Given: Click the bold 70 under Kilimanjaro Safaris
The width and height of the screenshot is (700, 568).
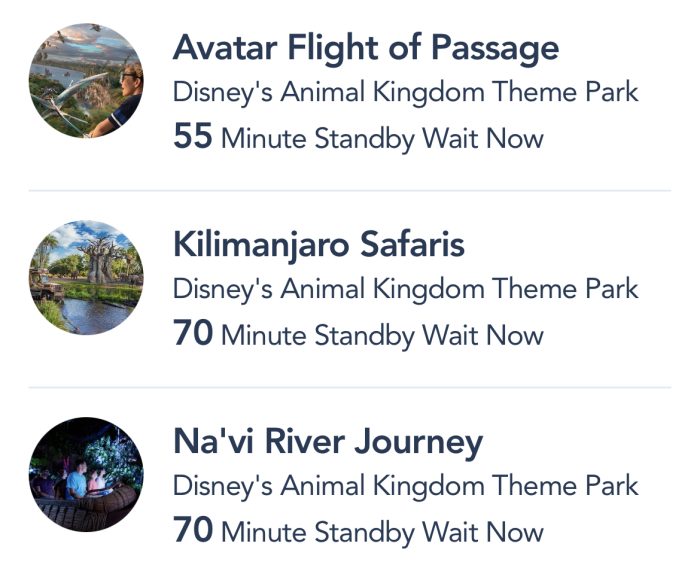Looking at the screenshot, I should pos(193,333).
